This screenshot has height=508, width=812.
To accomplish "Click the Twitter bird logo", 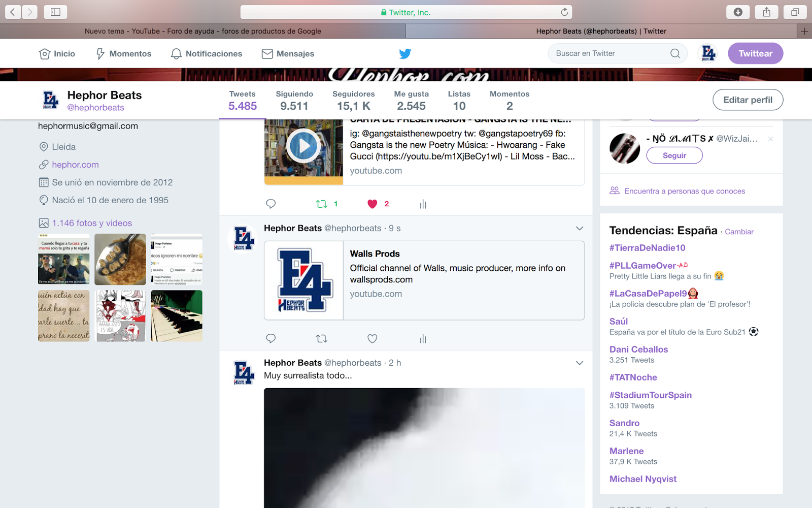I will (x=405, y=53).
